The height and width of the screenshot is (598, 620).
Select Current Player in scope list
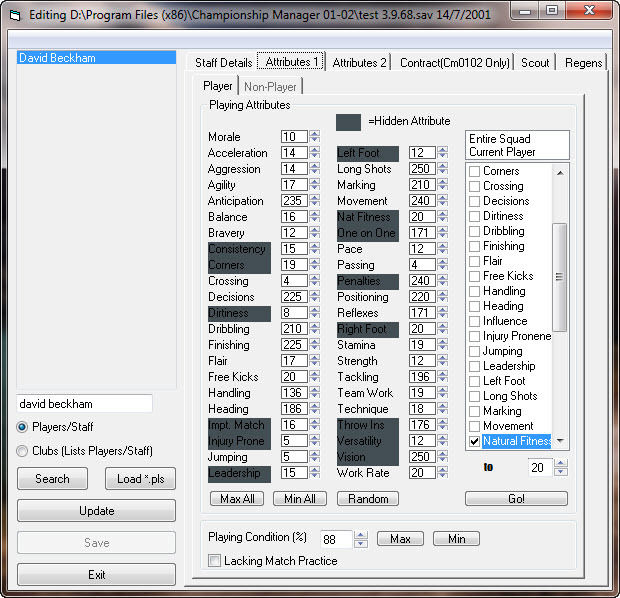502,152
